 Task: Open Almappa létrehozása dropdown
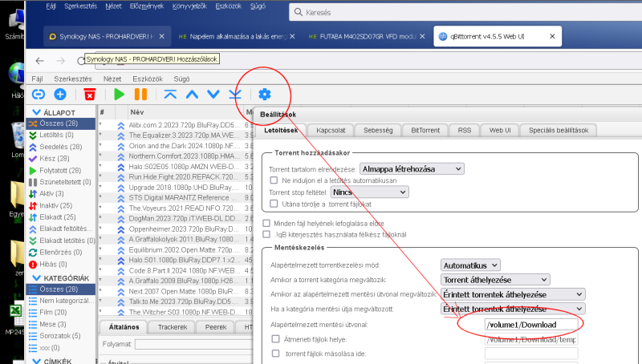pos(412,169)
